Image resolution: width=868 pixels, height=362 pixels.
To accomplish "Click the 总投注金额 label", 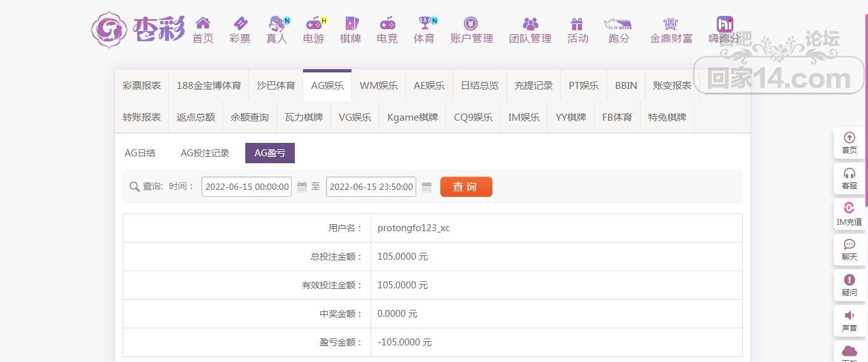I will tap(337, 257).
